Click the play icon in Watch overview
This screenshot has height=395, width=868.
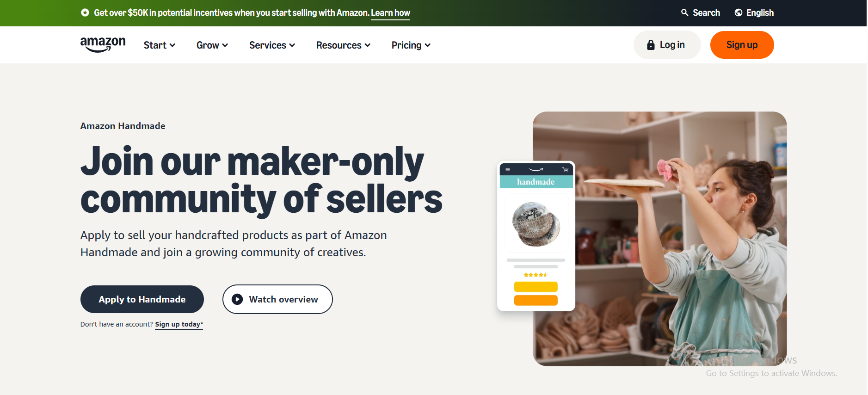[237, 299]
